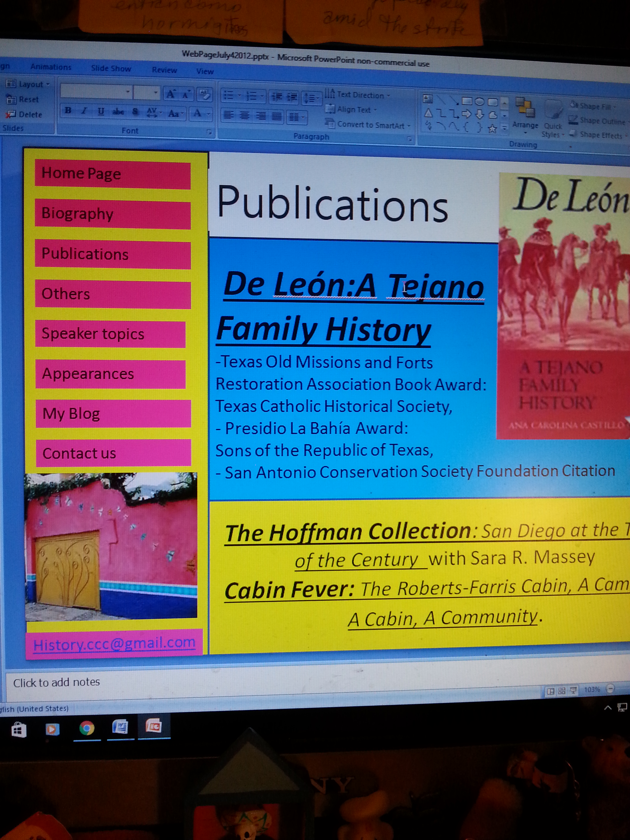Image resolution: width=630 pixels, height=840 pixels.
Task: Select the Down Arrow block shape
Action: click(x=480, y=114)
